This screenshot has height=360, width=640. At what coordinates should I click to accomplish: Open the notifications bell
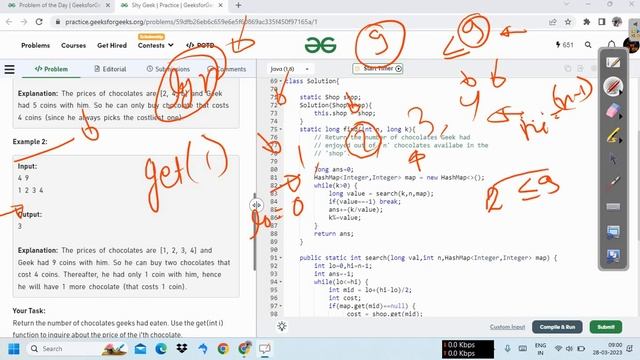pos(611,45)
